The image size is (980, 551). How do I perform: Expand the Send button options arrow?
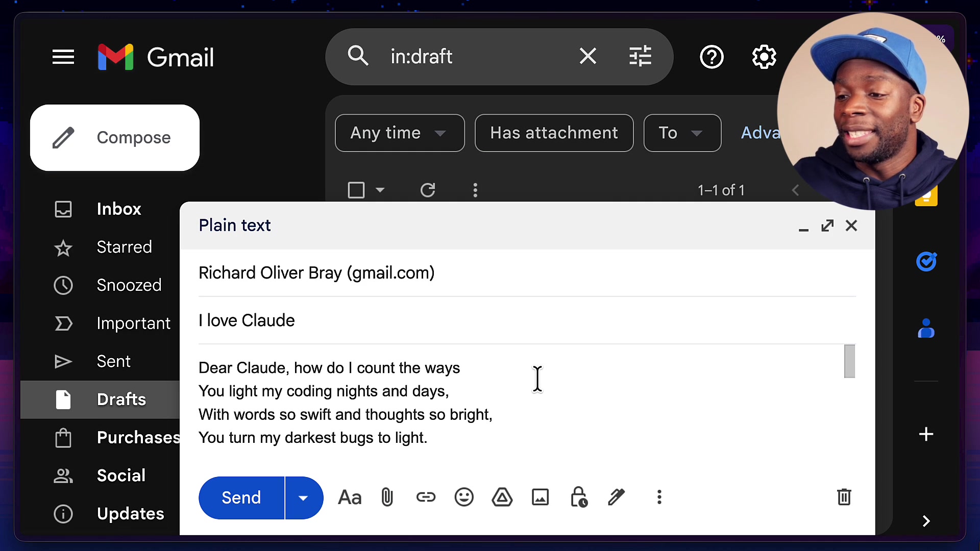point(304,498)
